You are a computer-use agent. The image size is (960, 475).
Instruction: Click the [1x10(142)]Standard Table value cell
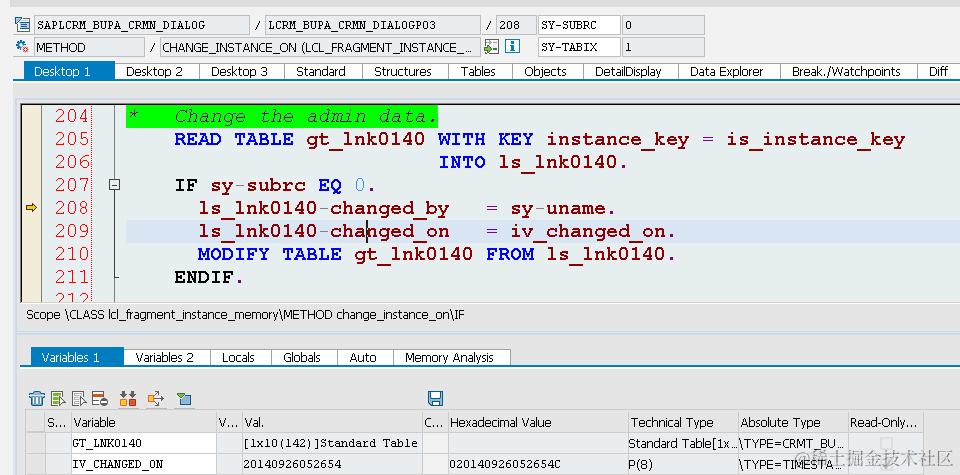(x=332, y=443)
